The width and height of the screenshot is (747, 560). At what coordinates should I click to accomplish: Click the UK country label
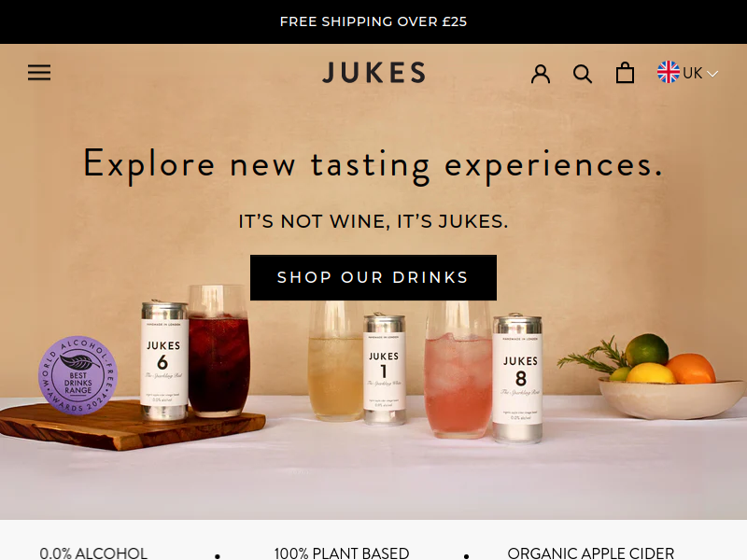[x=692, y=74]
